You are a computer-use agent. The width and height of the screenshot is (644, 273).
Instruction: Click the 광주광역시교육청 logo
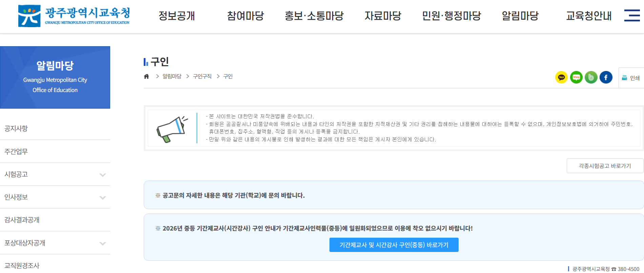point(74,16)
